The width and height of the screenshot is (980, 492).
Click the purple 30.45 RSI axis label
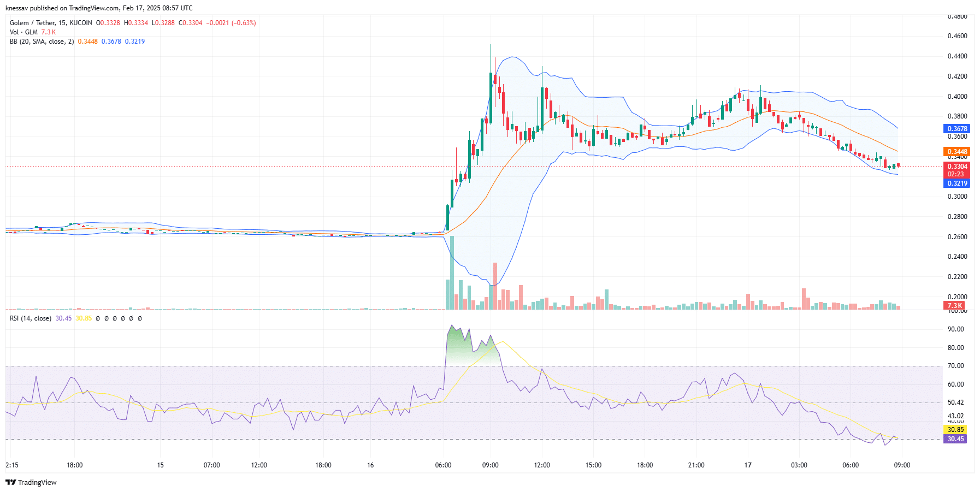pos(955,439)
